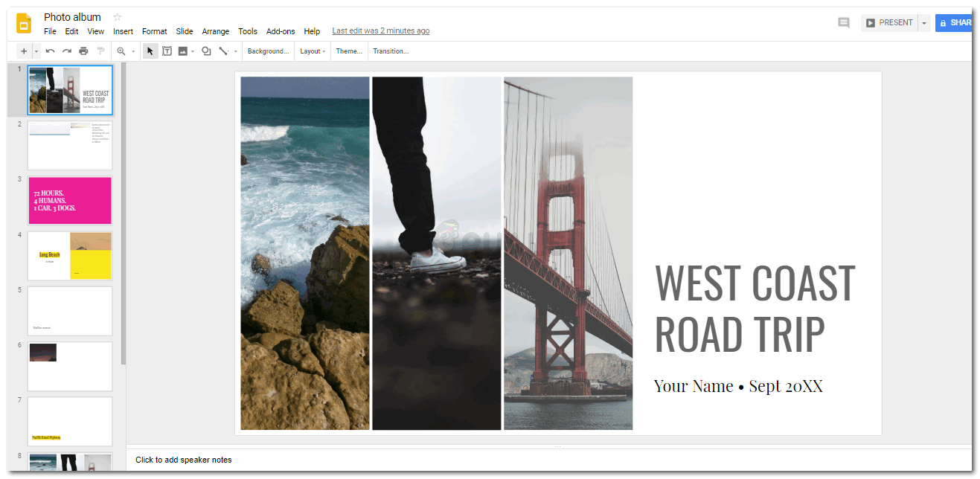Open the Layout dropdown
Screen dimensions: 980x479
point(313,51)
